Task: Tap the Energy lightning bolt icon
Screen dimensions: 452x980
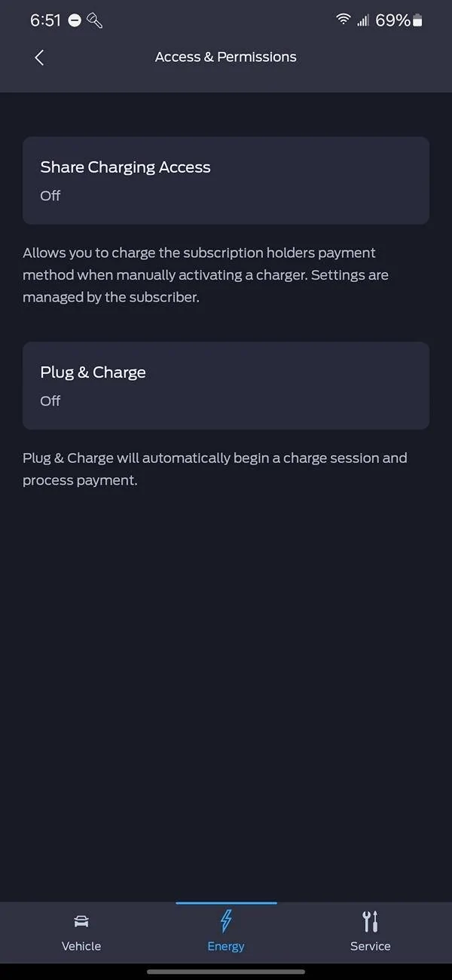Action: 225,920
